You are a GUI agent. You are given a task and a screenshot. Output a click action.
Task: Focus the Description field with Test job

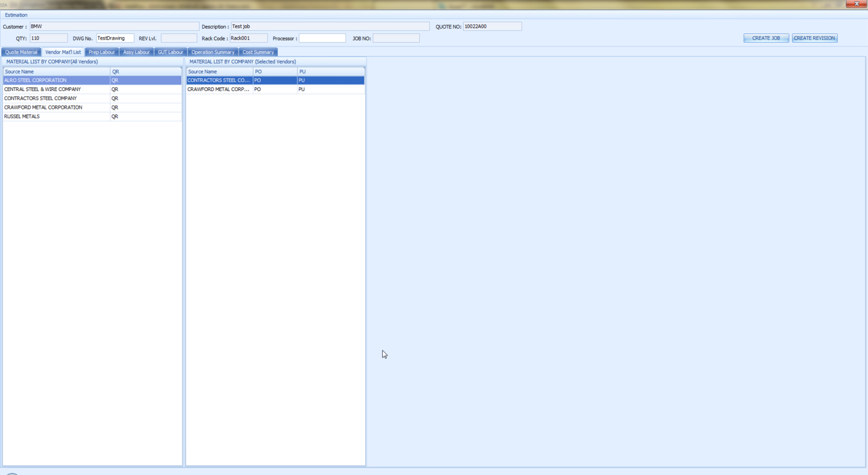[x=330, y=27]
